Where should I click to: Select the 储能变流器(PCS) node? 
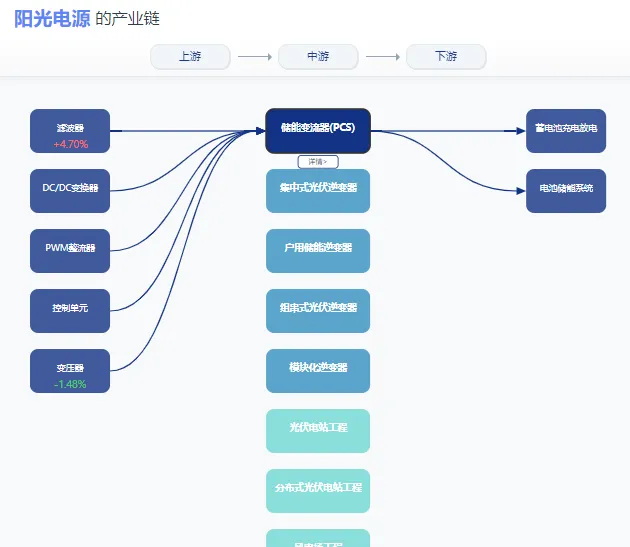pos(318,131)
